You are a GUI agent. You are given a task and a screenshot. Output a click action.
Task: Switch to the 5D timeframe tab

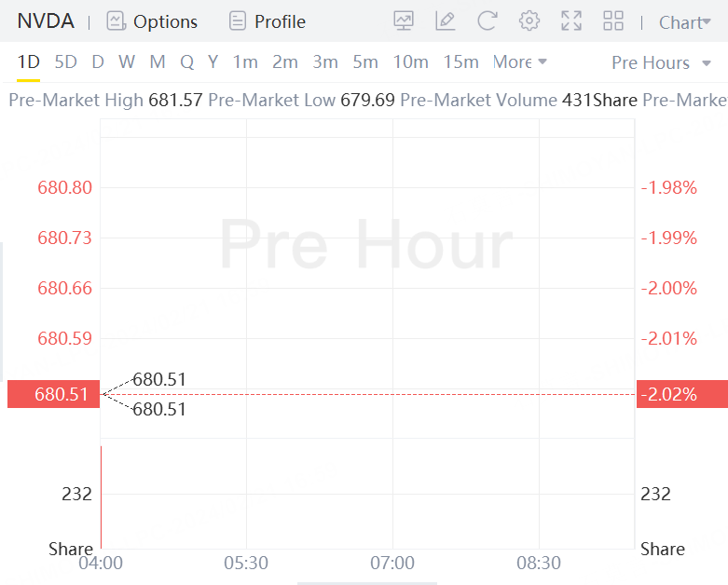pyautogui.click(x=66, y=62)
